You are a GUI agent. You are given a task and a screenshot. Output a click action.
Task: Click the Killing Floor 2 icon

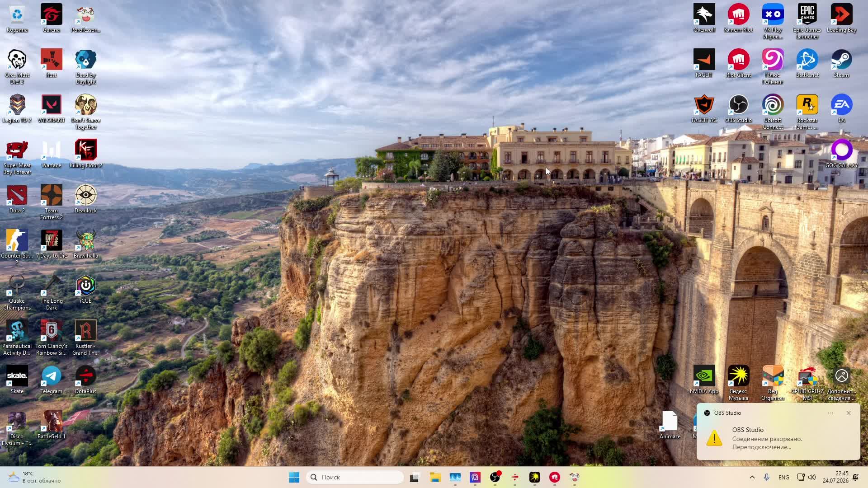click(85, 154)
